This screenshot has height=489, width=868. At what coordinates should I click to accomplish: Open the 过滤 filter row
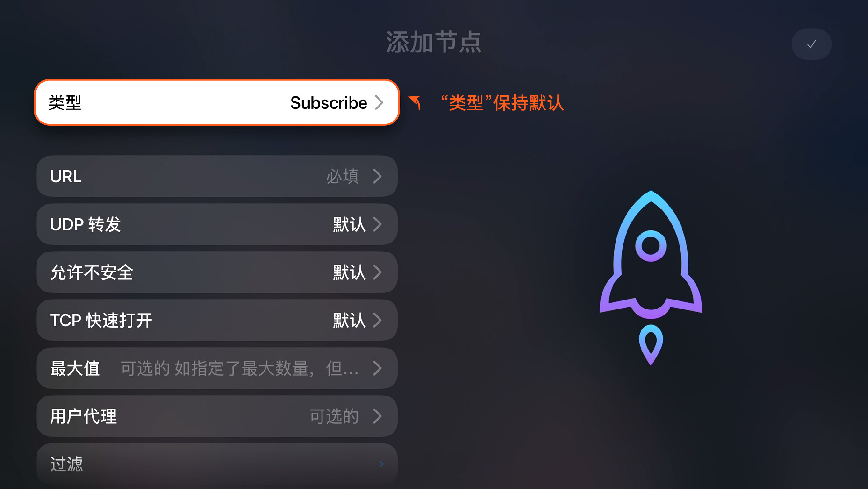coord(217,464)
